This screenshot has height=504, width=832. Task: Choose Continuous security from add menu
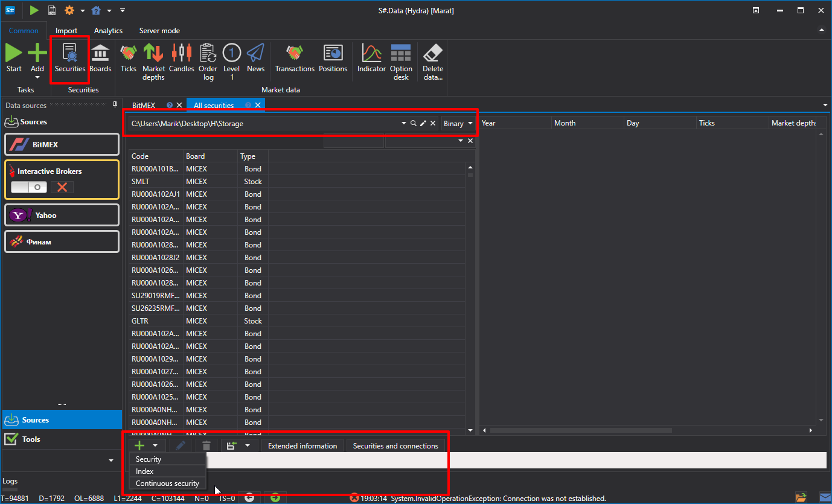pos(168,483)
